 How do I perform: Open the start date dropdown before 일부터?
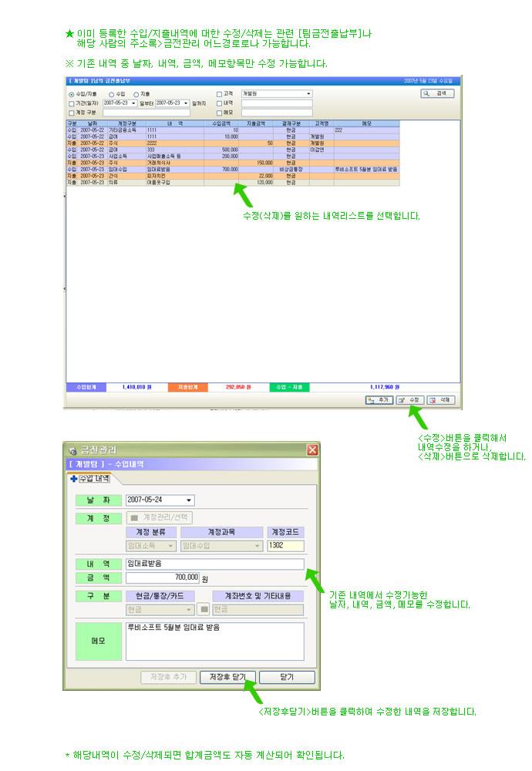tap(133, 103)
